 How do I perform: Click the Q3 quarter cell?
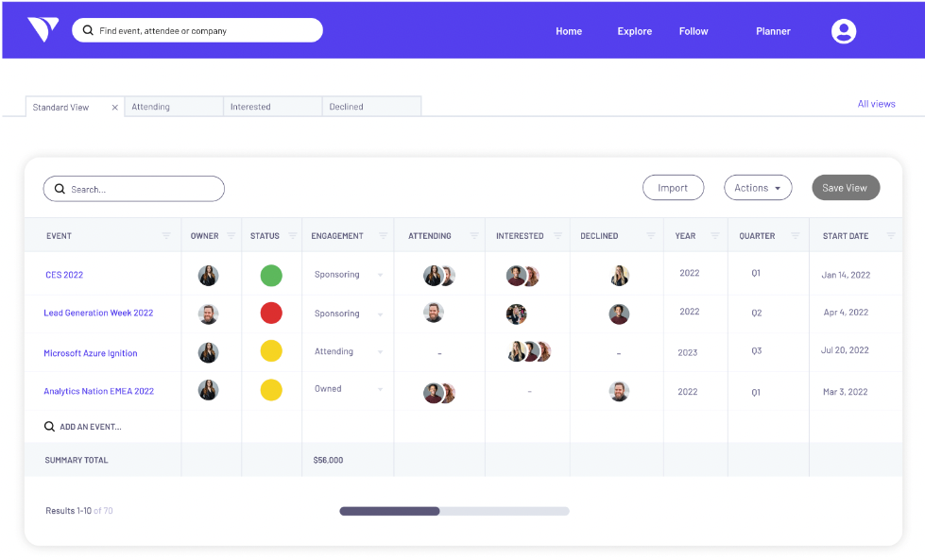pos(756,350)
